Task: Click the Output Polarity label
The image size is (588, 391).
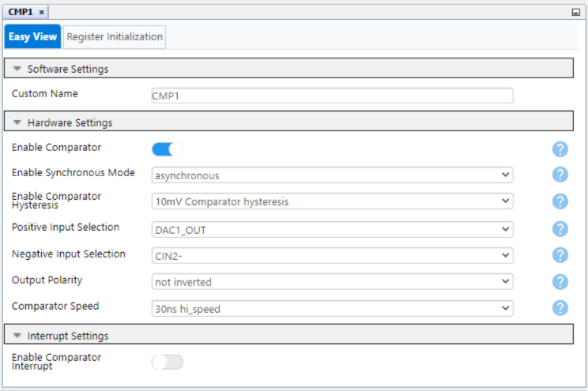Action: pyautogui.click(x=47, y=280)
